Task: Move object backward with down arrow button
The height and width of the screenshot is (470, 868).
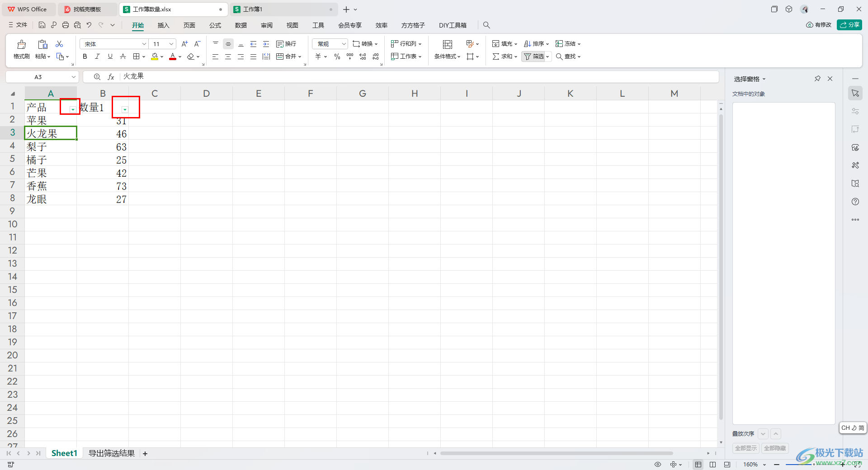Action: 763,434
